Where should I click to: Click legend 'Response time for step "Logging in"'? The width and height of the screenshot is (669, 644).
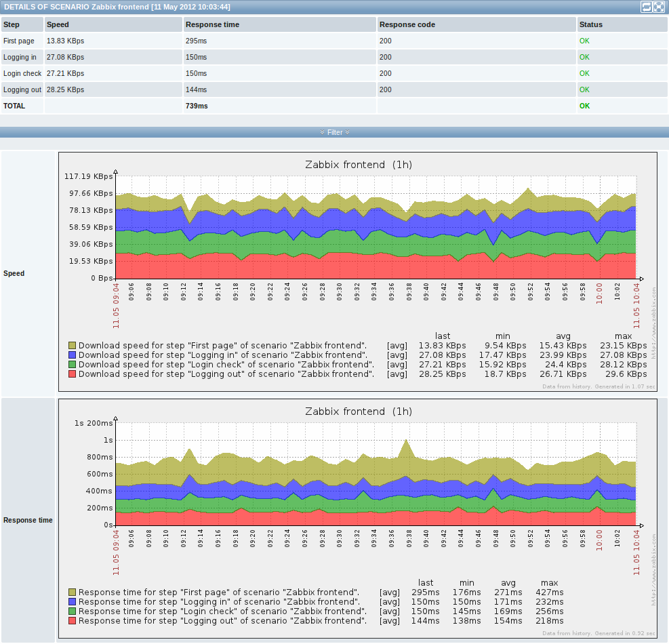[x=219, y=602]
